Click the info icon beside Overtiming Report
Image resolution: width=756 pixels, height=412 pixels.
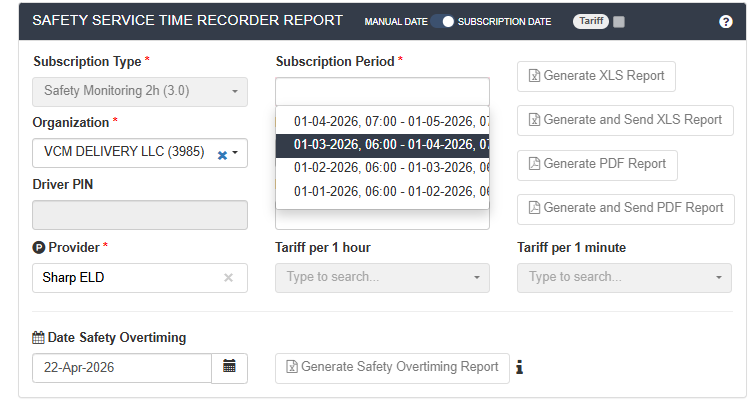[520, 368]
